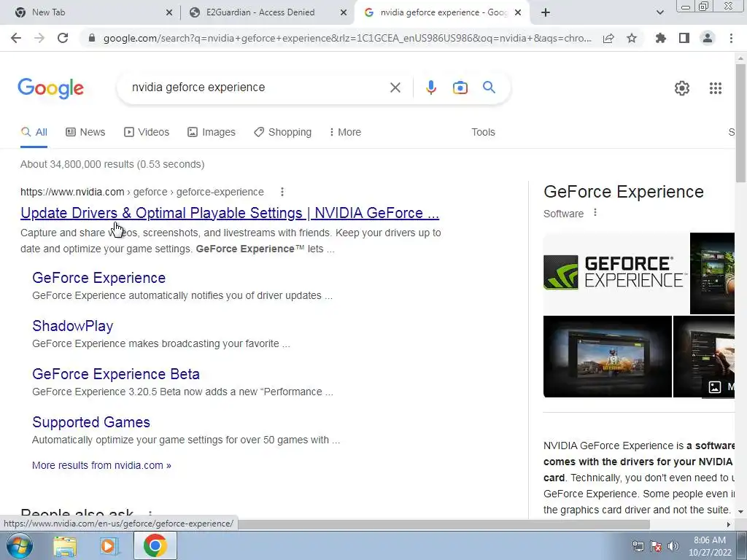The image size is (747, 560).
Task: Open the tab search chevron
Action: pyautogui.click(x=659, y=12)
